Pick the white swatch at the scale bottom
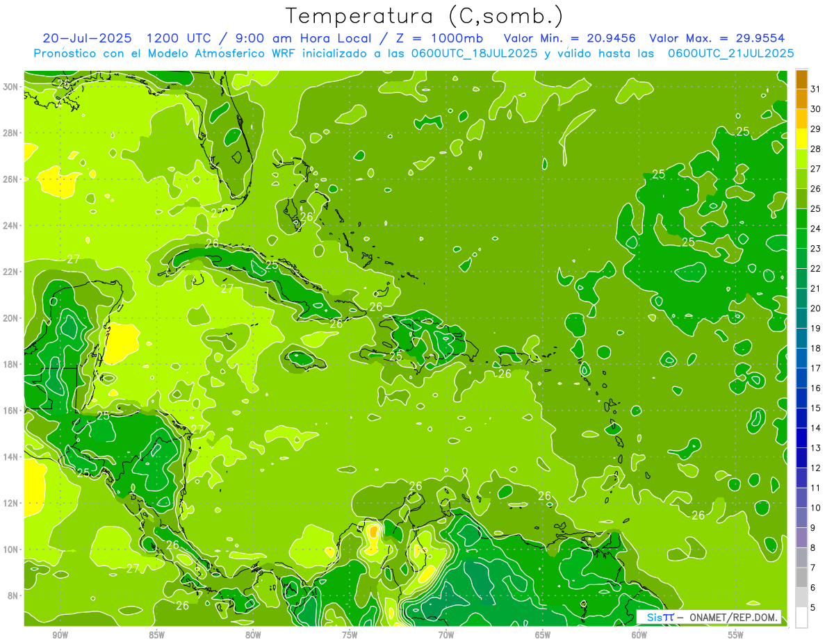Viewport: 834px width, 644px height. pos(801,617)
